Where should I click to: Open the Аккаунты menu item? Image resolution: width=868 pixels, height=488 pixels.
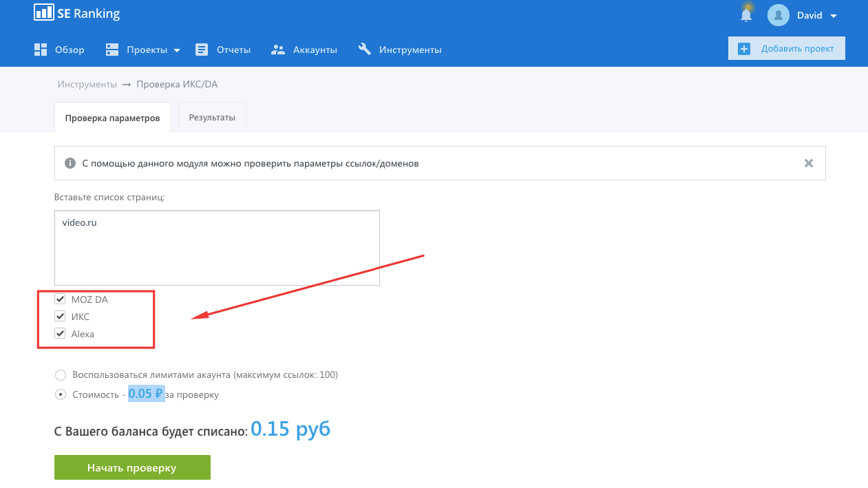pyautogui.click(x=304, y=50)
